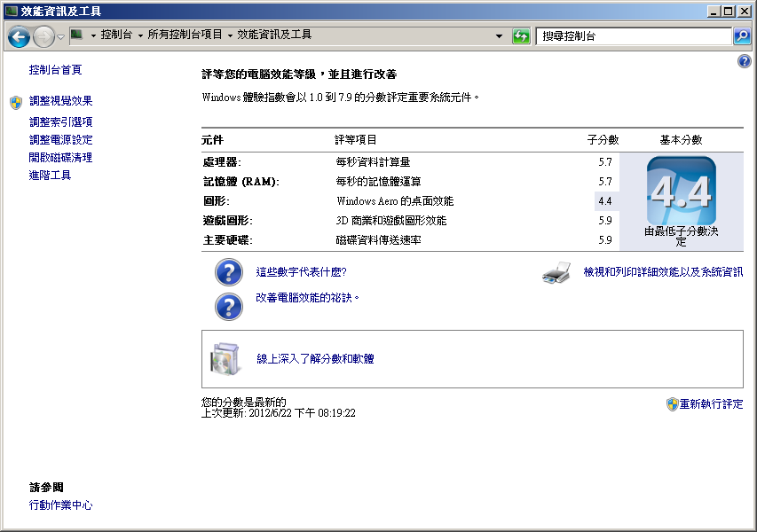
Task: Click the greyed Forward arrow button
Action: pyautogui.click(x=44, y=36)
